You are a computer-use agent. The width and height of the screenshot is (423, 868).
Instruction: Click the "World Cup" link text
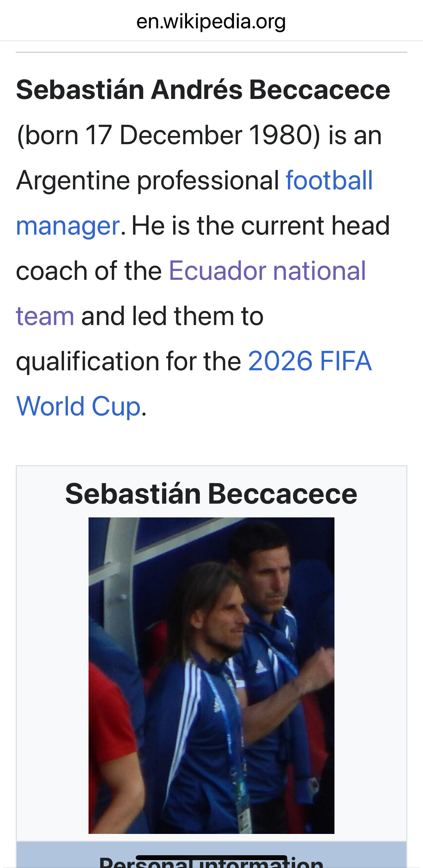pyautogui.click(x=78, y=406)
